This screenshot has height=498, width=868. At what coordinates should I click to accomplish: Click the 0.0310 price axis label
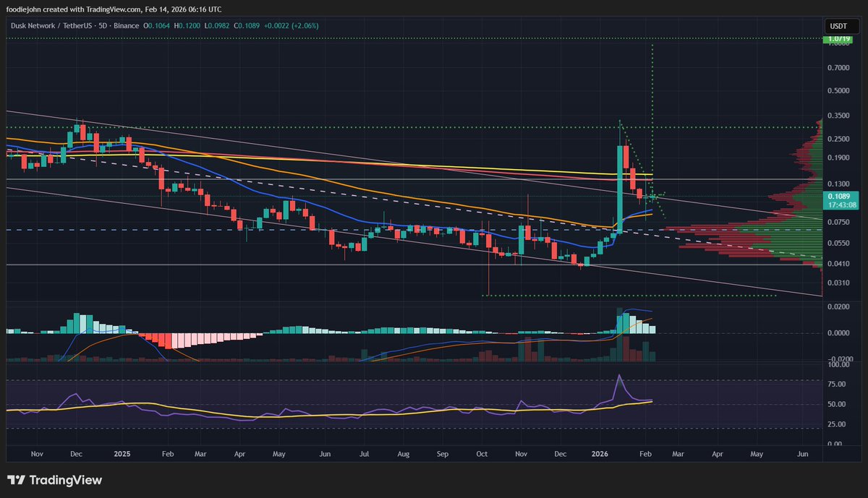point(839,283)
